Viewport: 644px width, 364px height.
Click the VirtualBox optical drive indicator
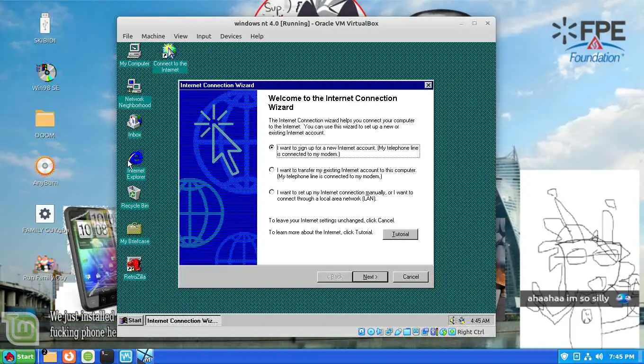coord(371,332)
